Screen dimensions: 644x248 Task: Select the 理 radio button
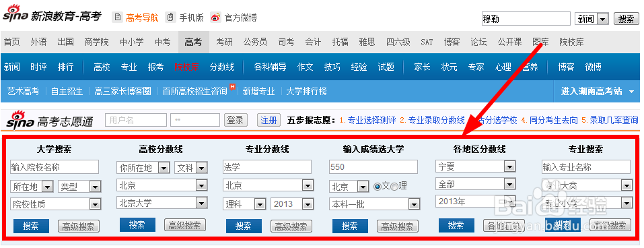(394, 186)
